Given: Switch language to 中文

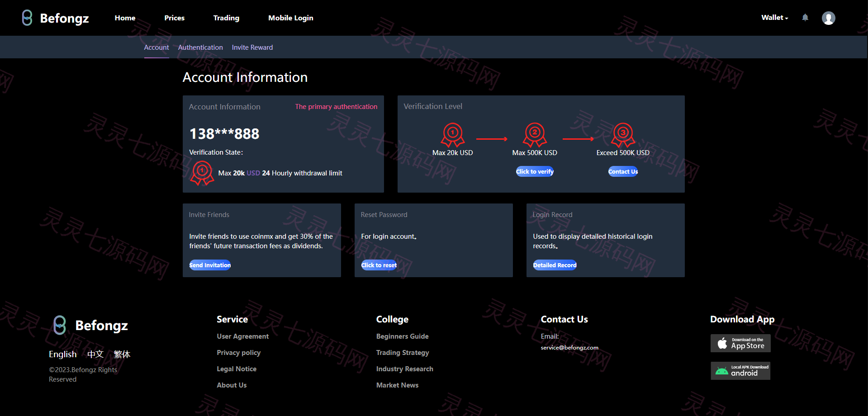Looking at the screenshot, I should pyautogui.click(x=95, y=354).
